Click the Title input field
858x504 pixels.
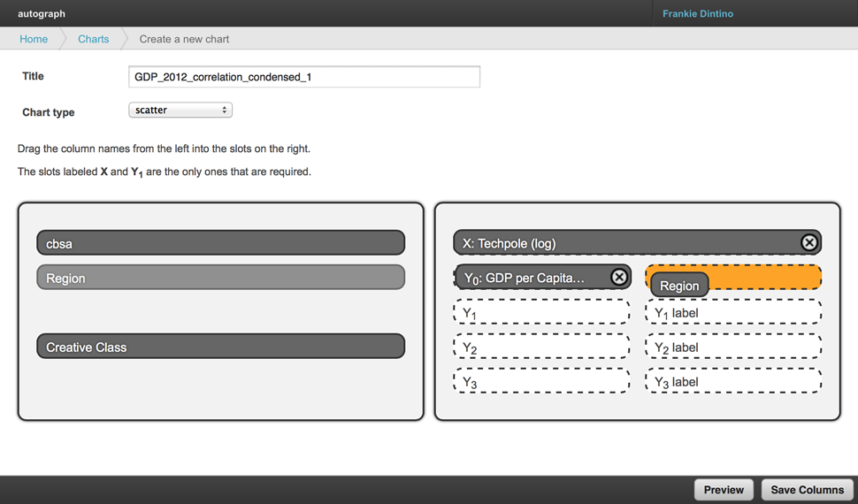click(303, 77)
